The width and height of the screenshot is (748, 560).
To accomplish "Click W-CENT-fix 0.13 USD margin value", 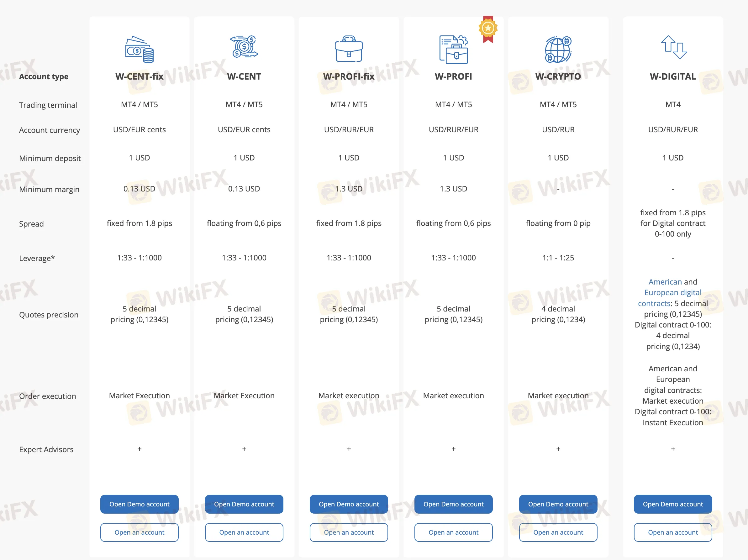I will coord(139,189).
